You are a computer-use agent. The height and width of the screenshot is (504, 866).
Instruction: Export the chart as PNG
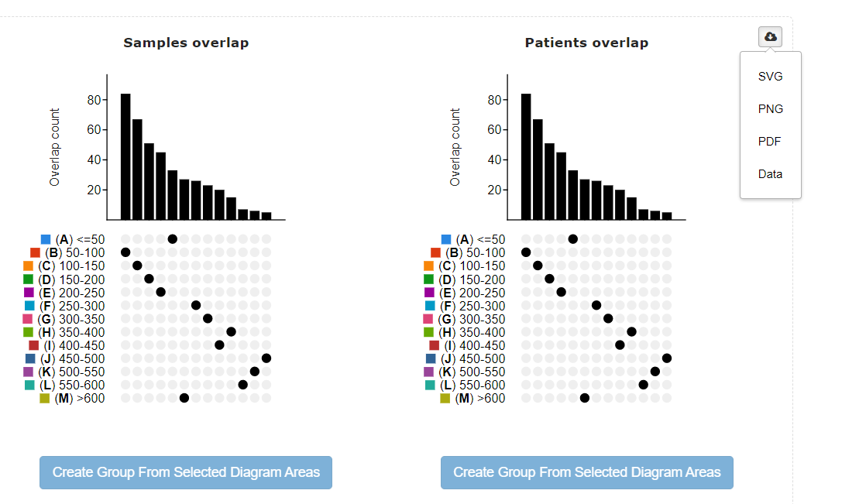pyautogui.click(x=770, y=109)
